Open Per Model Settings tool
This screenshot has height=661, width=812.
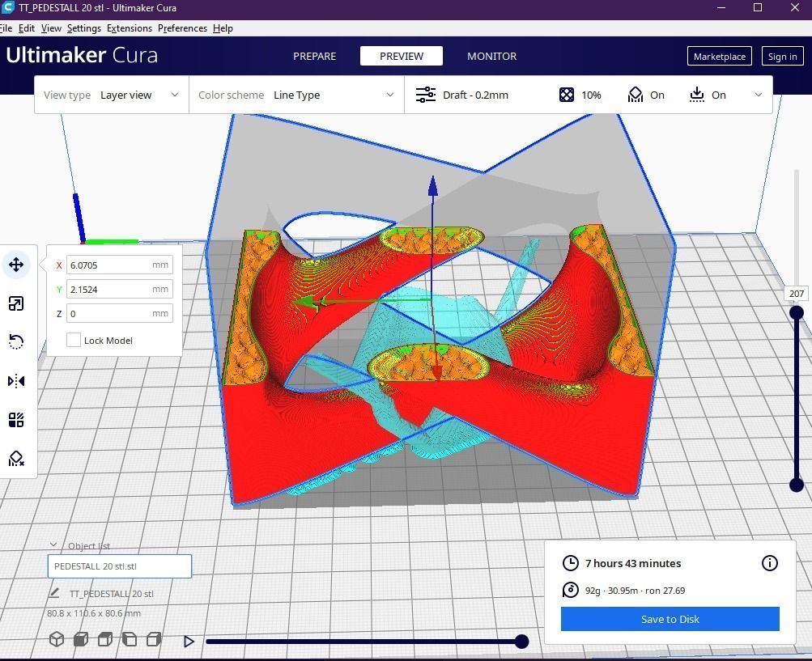[16, 420]
